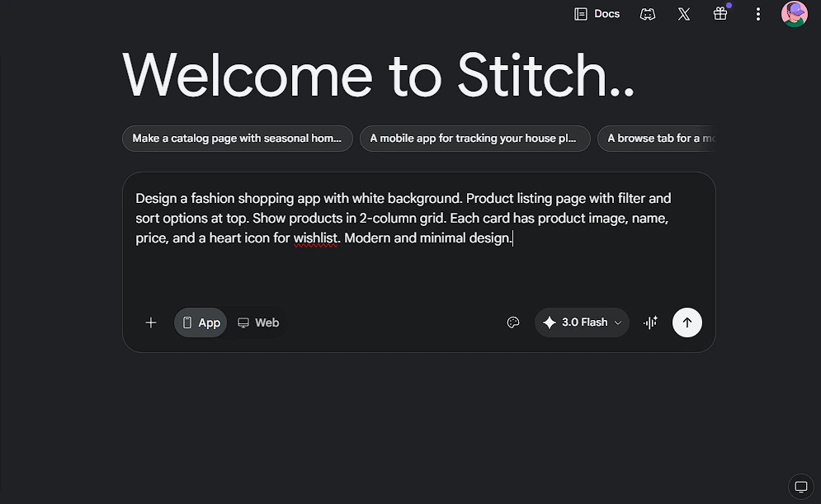Viewport: 821px width, 504px height.
Task: Open the three-dot more options menu
Action: pyautogui.click(x=757, y=14)
